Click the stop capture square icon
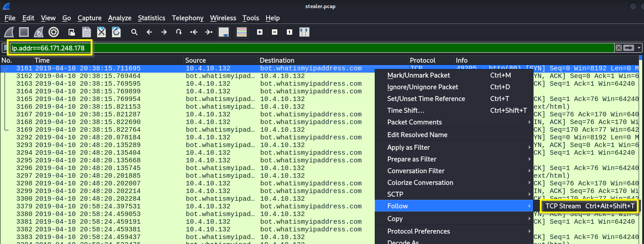Viewport: 644px width, 244px height. coord(24,32)
